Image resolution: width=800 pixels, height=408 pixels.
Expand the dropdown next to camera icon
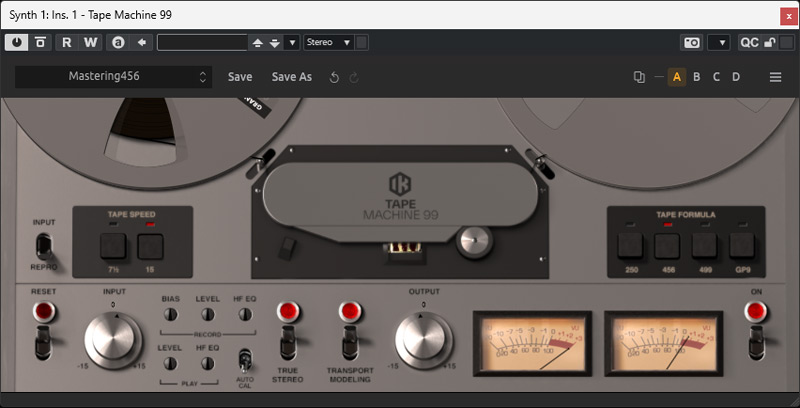[718, 42]
